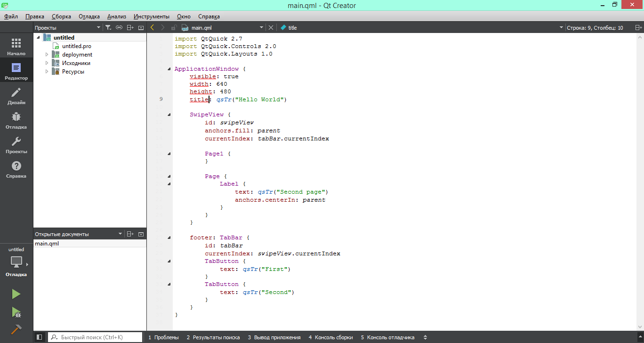Open the Окно menu
The width and height of the screenshot is (644, 343).
184,16
